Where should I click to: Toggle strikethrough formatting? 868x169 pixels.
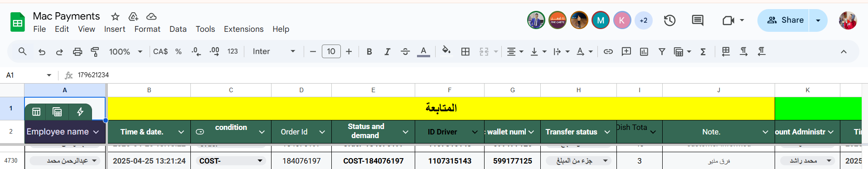[x=405, y=52]
